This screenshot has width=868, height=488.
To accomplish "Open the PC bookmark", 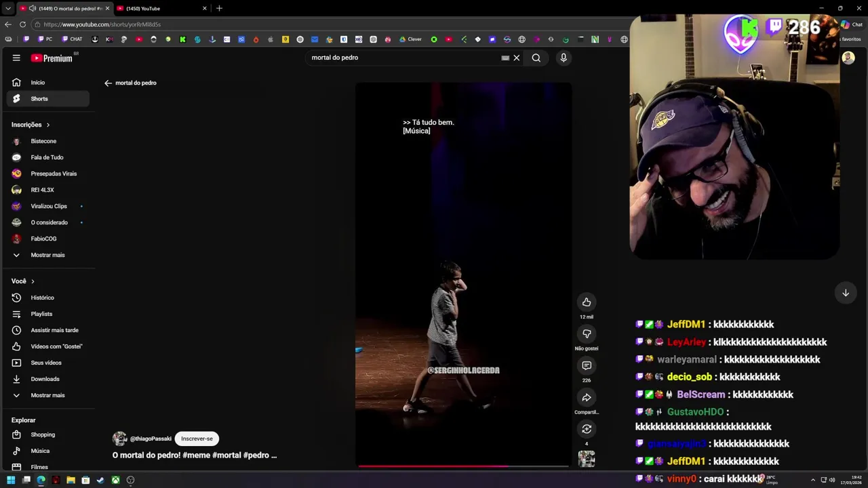I will 45,39.
